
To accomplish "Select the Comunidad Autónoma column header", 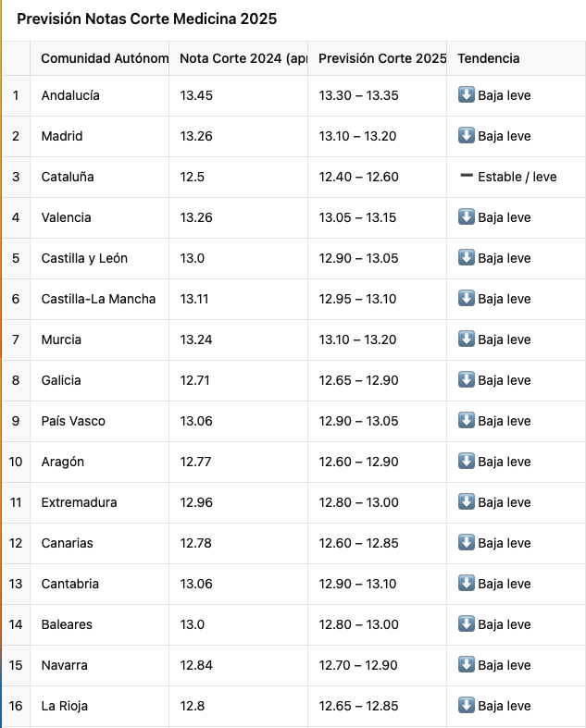I will 99,58.
